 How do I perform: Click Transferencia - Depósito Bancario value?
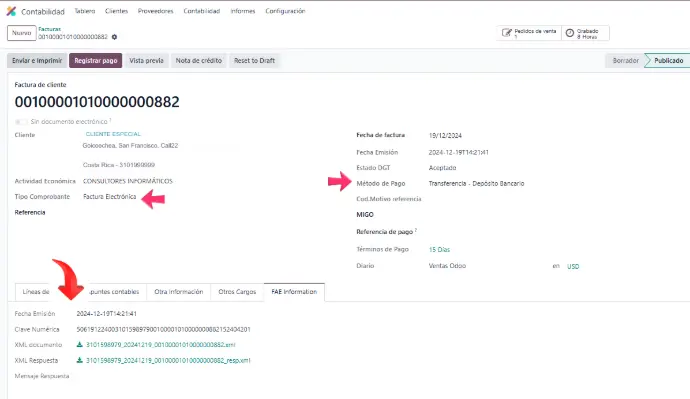(x=476, y=183)
